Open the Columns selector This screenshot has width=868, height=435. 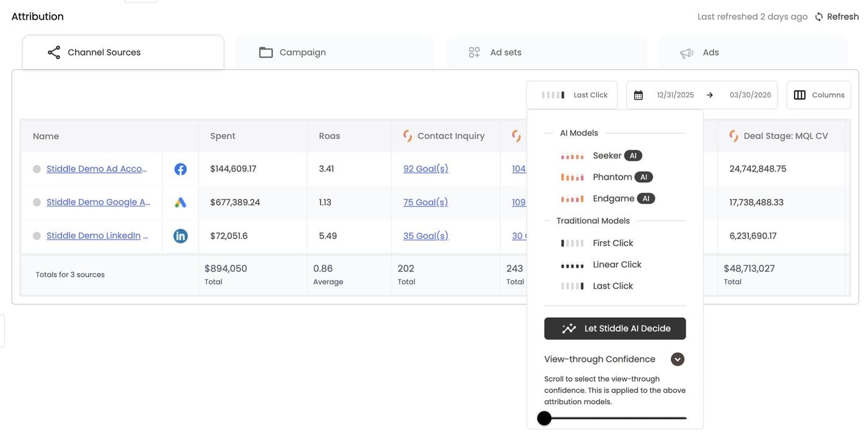pyautogui.click(x=818, y=95)
